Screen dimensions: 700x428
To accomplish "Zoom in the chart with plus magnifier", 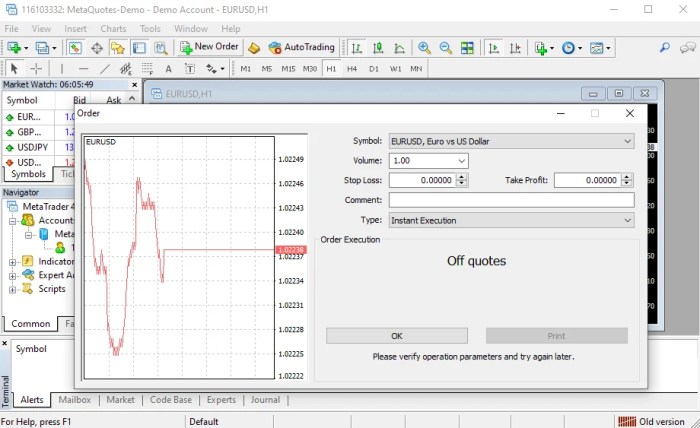I will (x=424, y=48).
